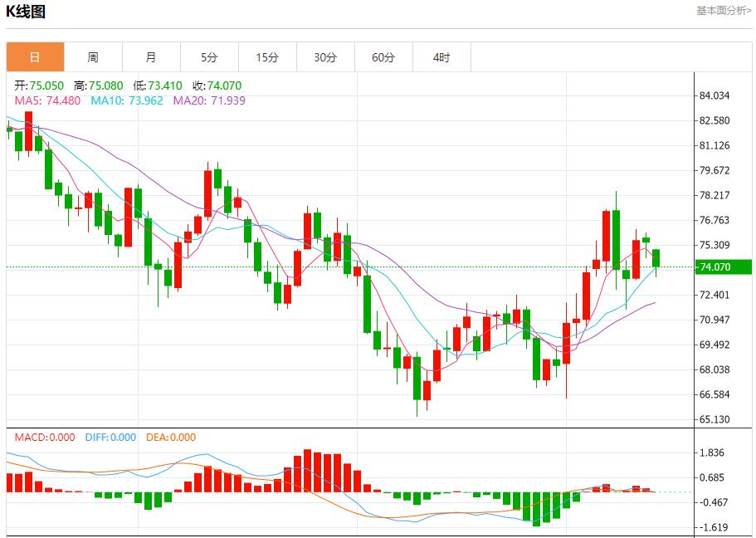Select the 4时 four-hour tab
Screen dimensions: 756x538
[441, 57]
